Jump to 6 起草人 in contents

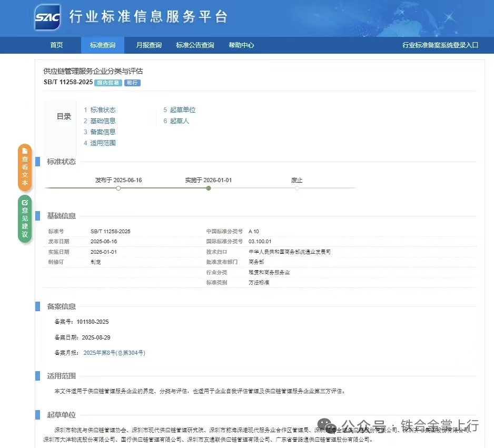[176, 121]
